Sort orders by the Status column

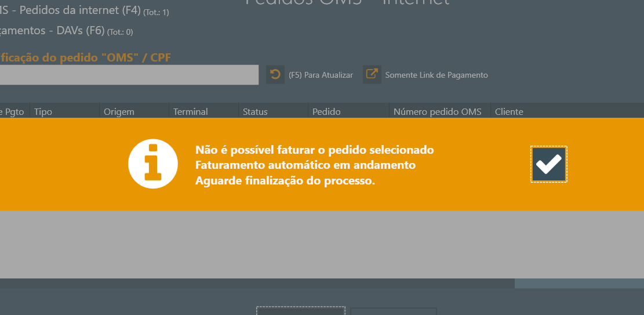click(255, 111)
